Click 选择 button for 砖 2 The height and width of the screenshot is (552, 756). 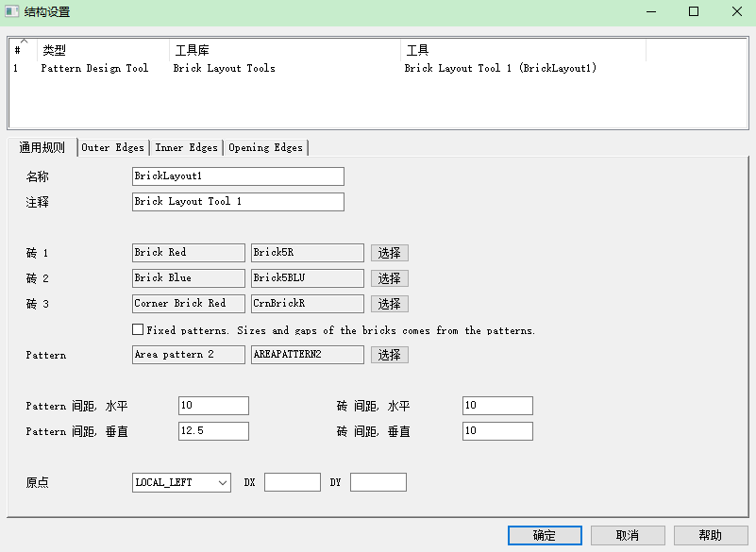click(390, 278)
